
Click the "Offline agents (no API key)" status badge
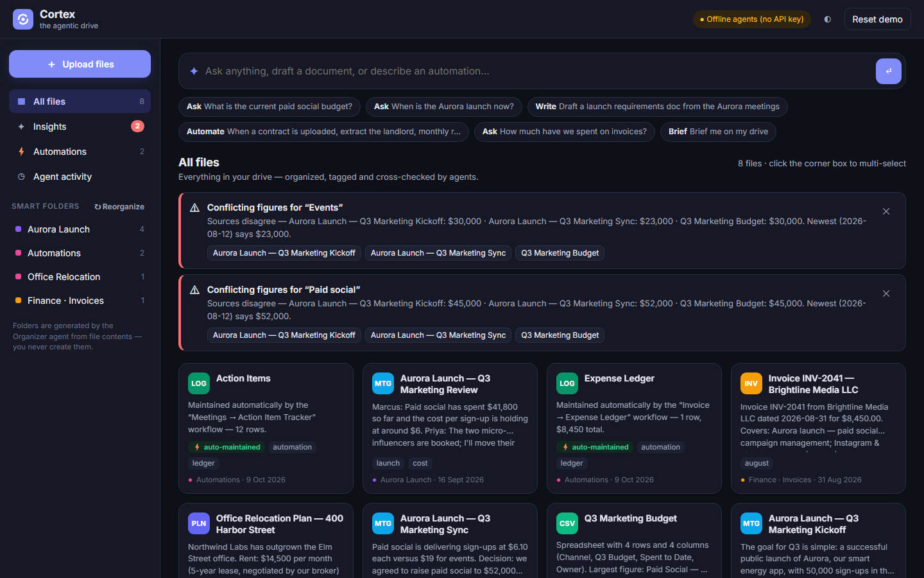(x=752, y=19)
